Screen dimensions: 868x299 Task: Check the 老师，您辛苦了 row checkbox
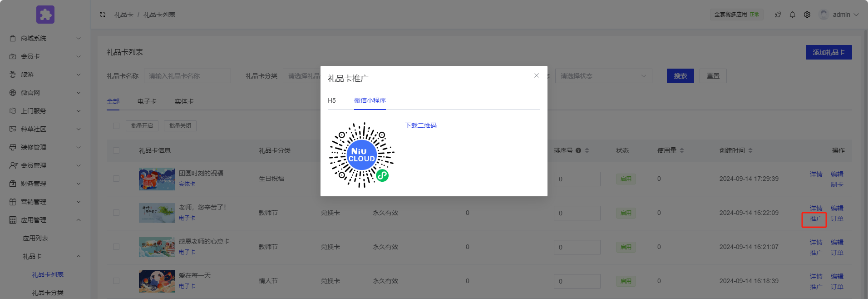(116, 213)
